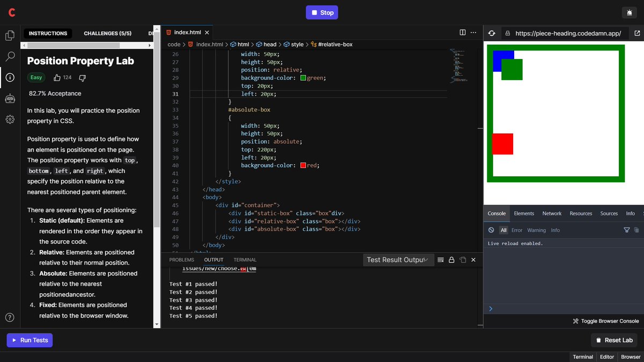Open the Help question mark icon
Viewport: 644px width, 362px height.
[x=10, y=317]
